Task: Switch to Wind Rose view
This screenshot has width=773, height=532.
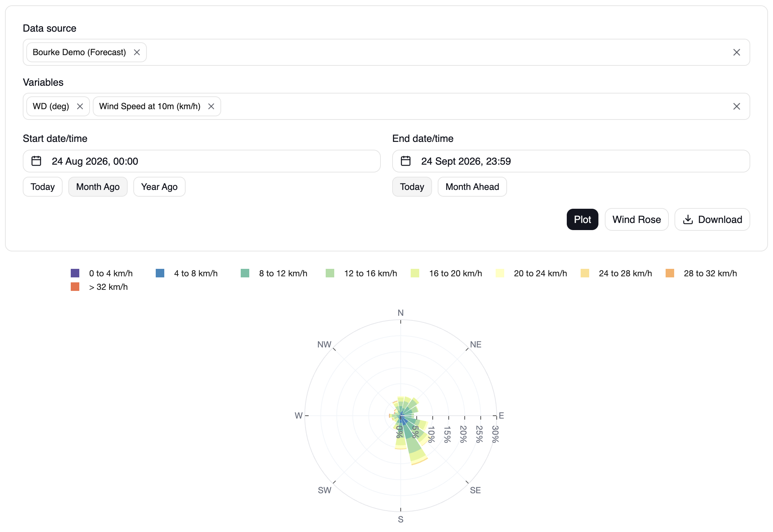Action: (x=636, y=219)
